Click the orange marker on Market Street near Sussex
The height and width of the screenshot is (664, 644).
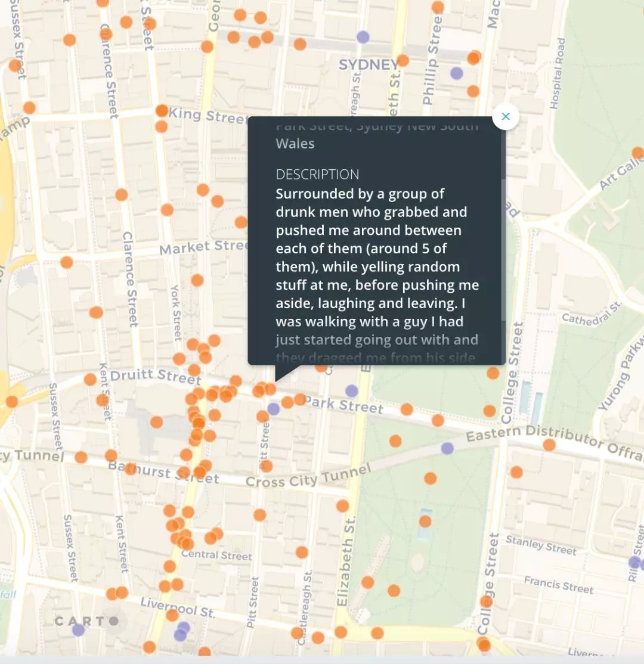(67, 262)
